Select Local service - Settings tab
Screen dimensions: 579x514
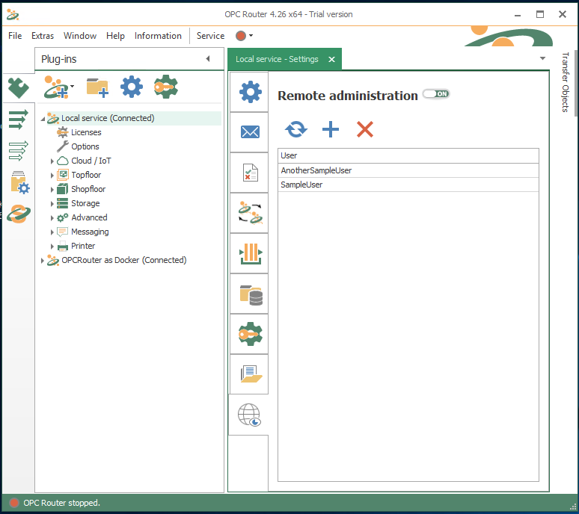pos(277,59)
